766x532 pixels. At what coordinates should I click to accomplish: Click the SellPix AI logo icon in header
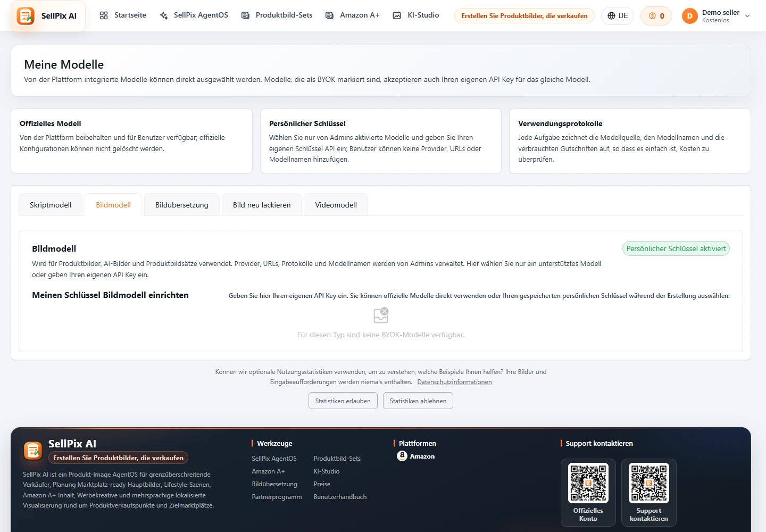click(26, 16)
